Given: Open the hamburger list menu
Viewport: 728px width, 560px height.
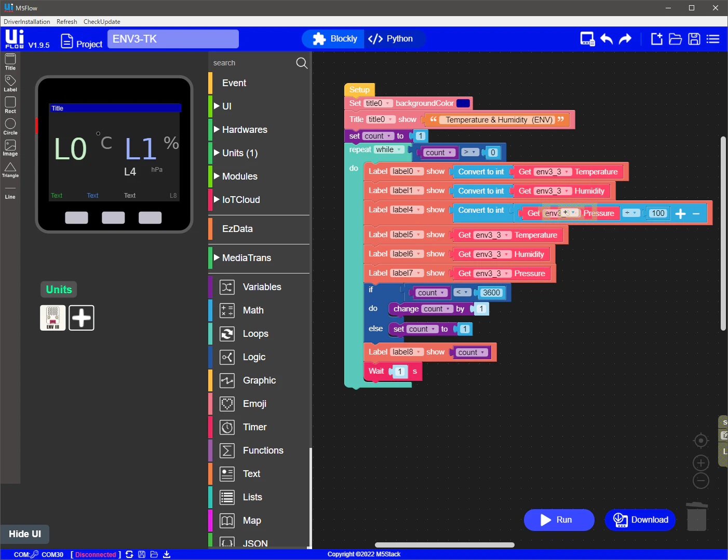Looking at the screenshot, I should (713, 39).
